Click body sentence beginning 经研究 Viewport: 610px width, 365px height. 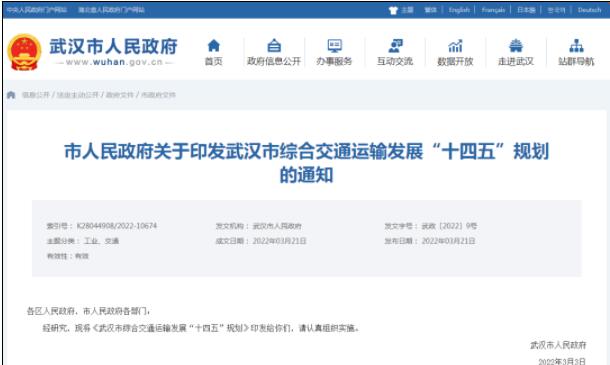click(201, 328)
